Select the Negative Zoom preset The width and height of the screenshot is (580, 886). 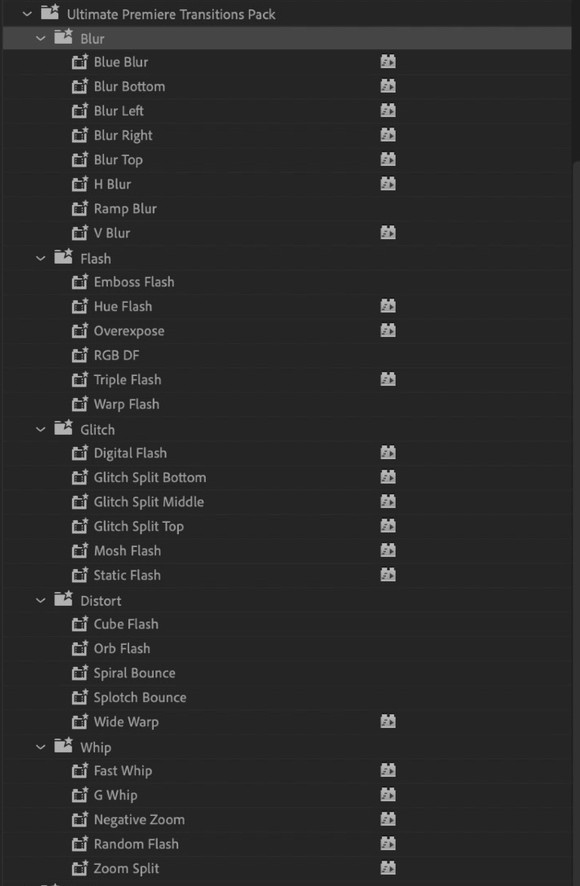[139, 820]
